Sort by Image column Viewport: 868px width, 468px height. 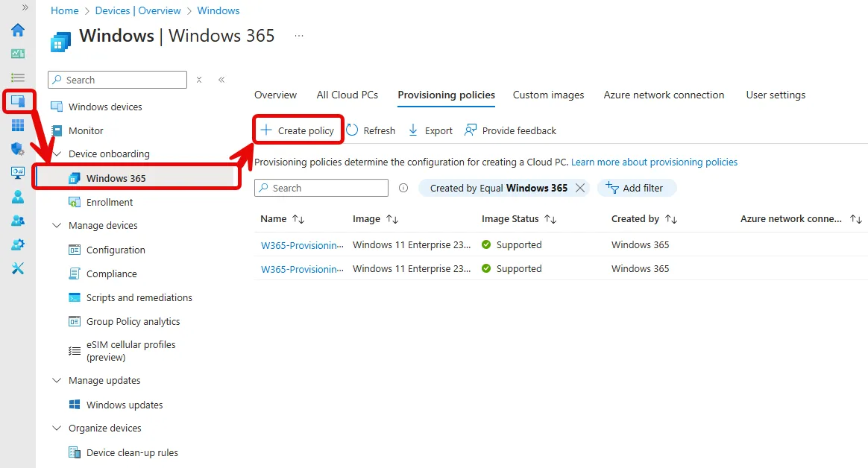tap(375, 219)
